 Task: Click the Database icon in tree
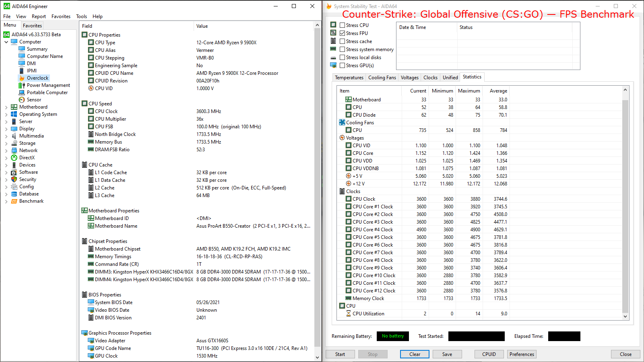(x=14, y=194)
